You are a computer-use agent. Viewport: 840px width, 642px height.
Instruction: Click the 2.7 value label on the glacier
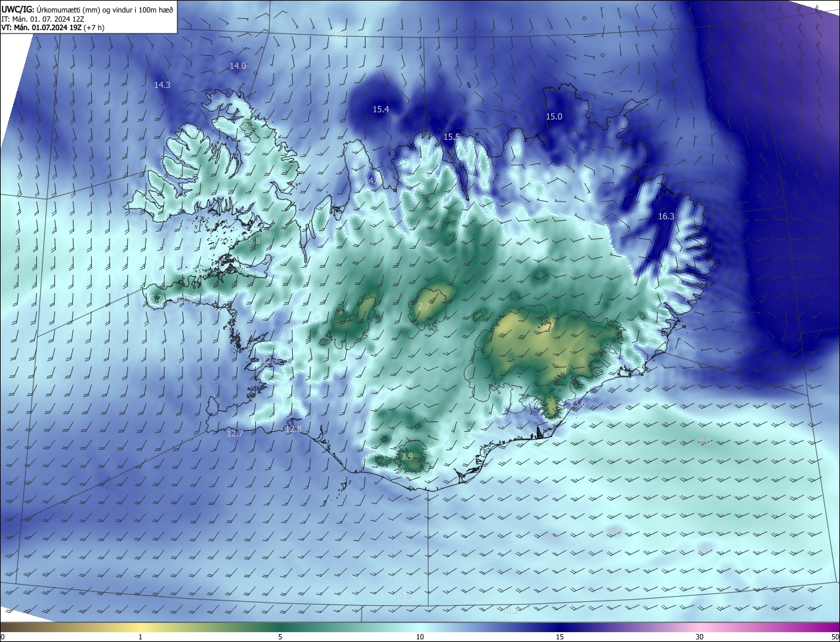(x=424, y=307)
